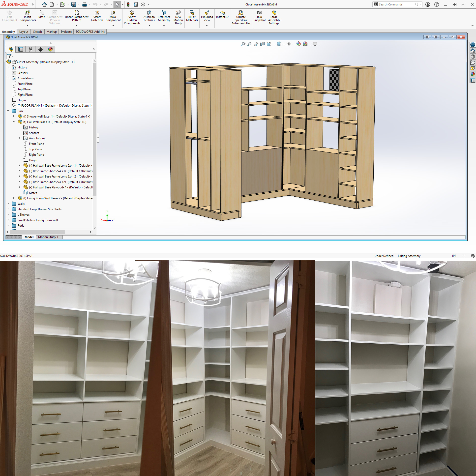Open the Evaluate tab

tap(66, 32)
